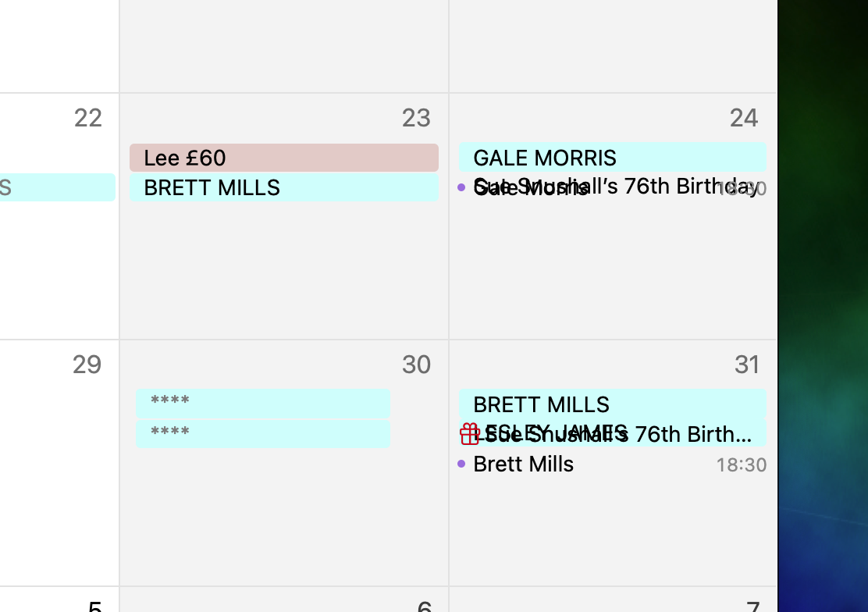
Task: Select the GALE MORRIS all-day event
Action: click(612, 158)
